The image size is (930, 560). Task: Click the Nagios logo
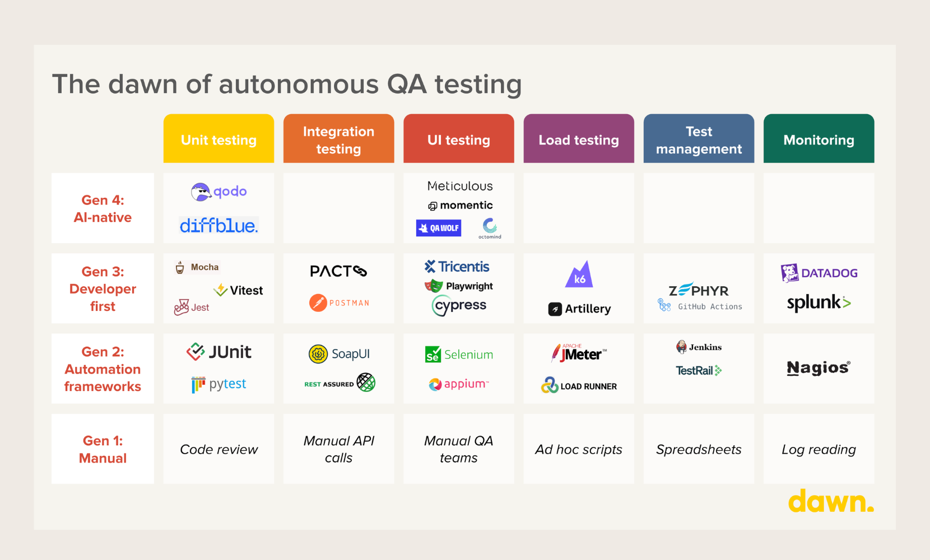pos(819,368)
